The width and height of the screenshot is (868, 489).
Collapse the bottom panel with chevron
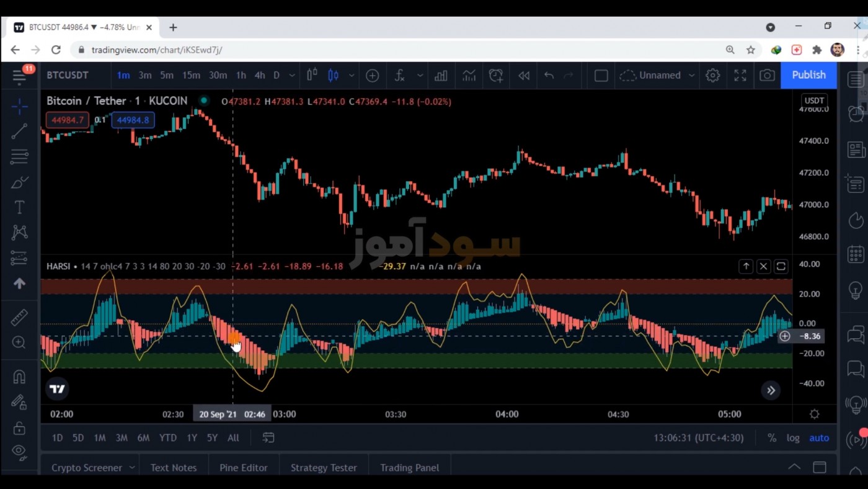794,467
